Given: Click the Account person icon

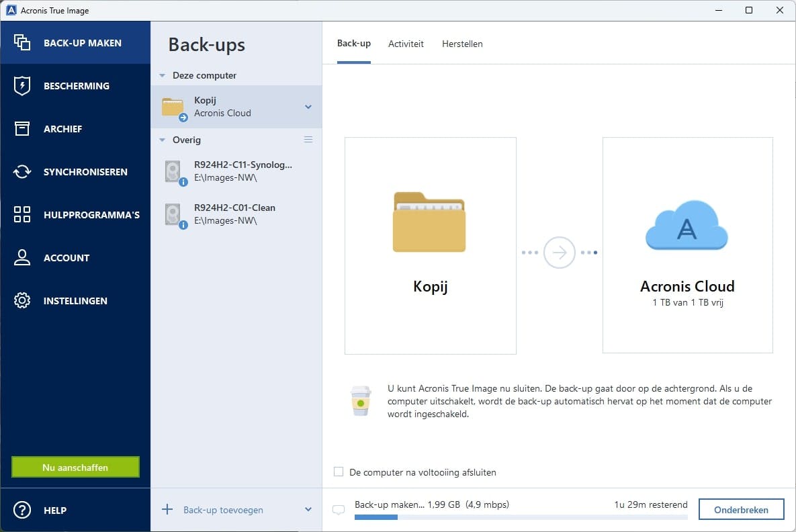Looking at the screenshot, I should pyautogui.click(x=21, y=257).
